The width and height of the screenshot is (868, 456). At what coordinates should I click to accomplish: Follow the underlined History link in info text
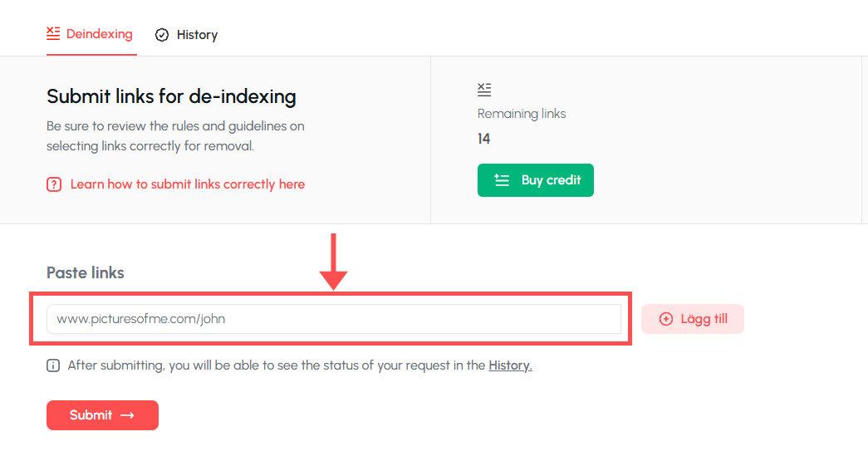click(x=510, y=365)
